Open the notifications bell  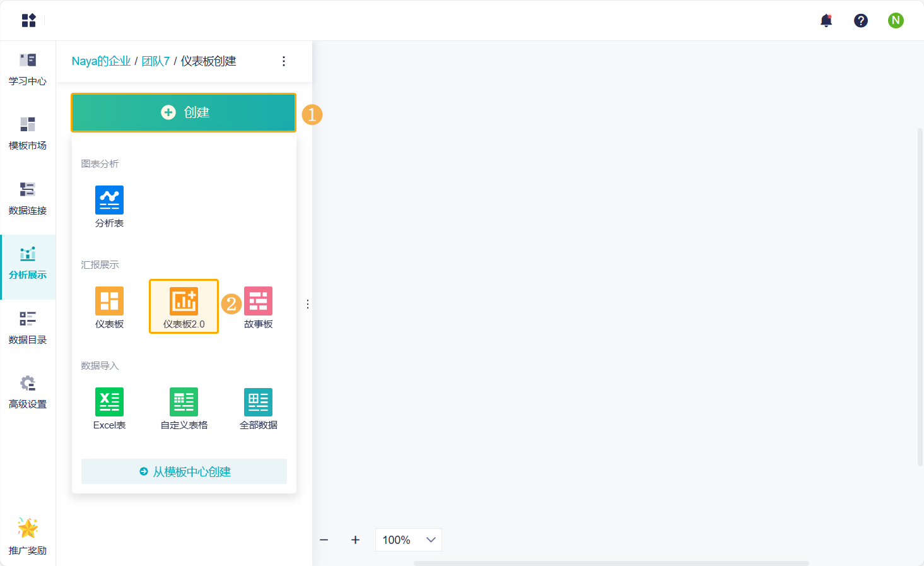tap(826, 20)
